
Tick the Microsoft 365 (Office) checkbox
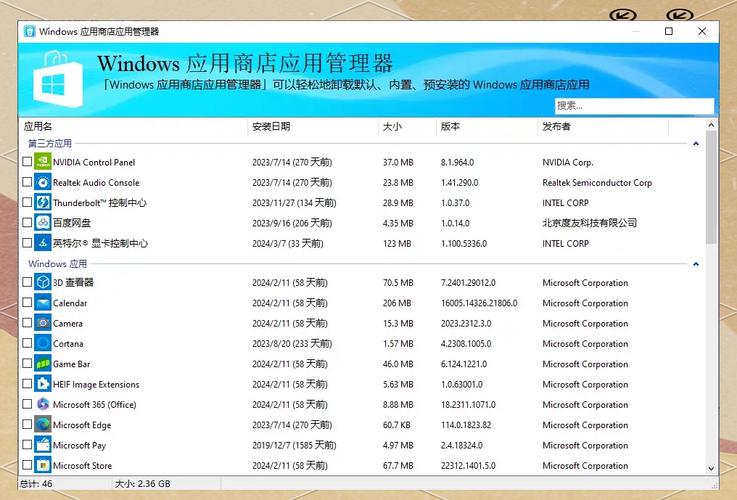point(27,404)
